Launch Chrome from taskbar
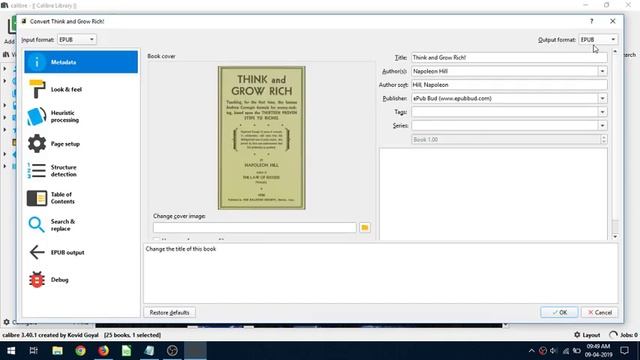Screen dimensions: 640x360 click(x=80, y=351)
